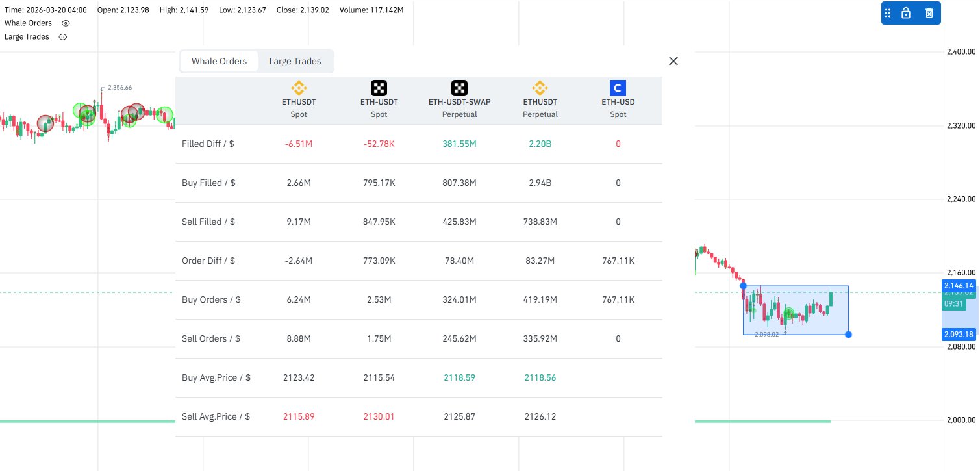
Task: Click the 8.88M sell orders value
Action: [x=299, y=338]
